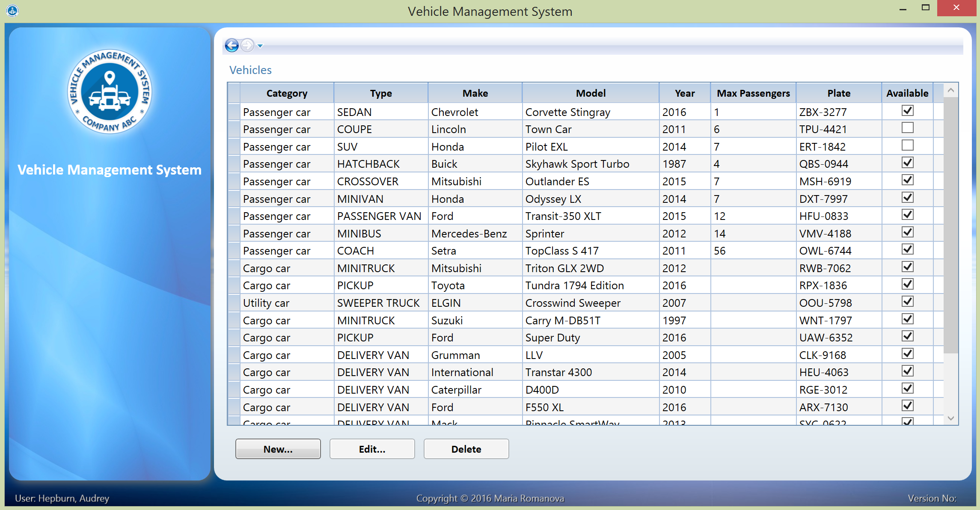Enable Available for Lincoln Town Car
980x510 pixels.
pos(907,128)
